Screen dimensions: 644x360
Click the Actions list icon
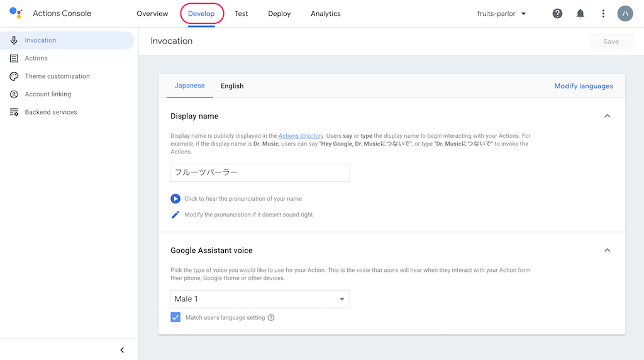tap(14, 59)
